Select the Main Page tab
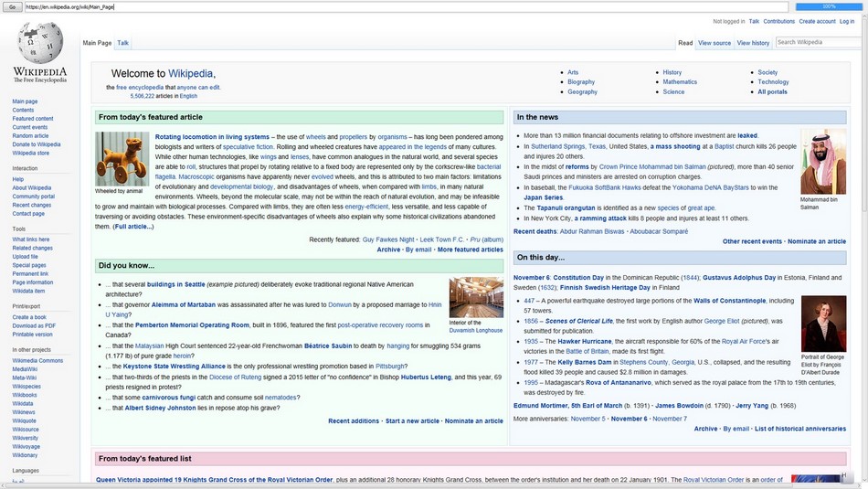 pyautogui.click(x=97, y=43)
